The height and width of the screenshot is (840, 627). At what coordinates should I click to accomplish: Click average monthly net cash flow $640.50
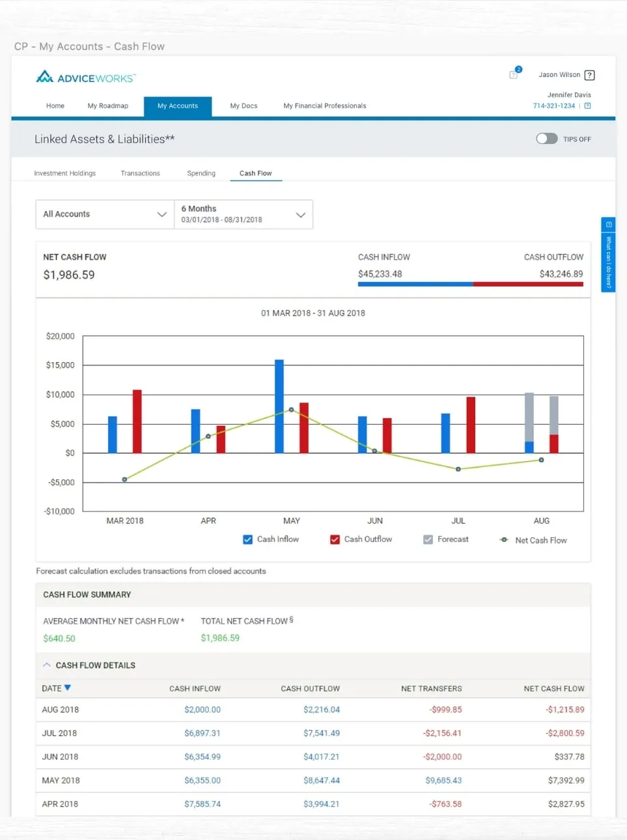pyautogui.click(x=59, y=639)
